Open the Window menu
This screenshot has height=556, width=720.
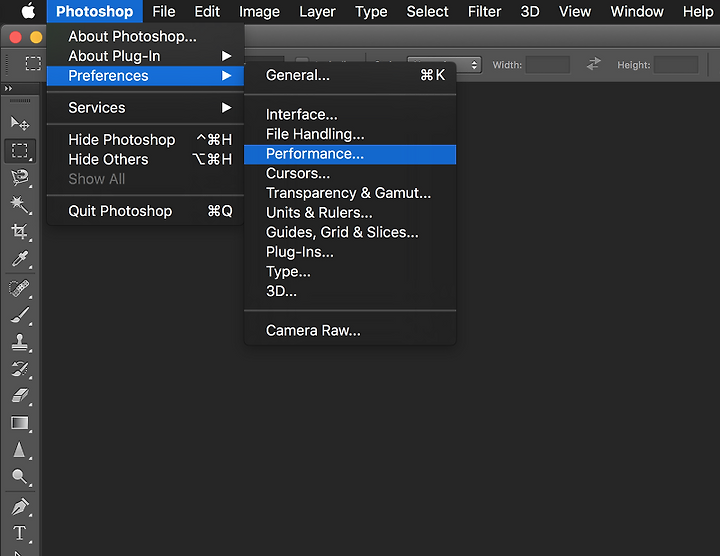pyautogui.click(x=637, y=11)
